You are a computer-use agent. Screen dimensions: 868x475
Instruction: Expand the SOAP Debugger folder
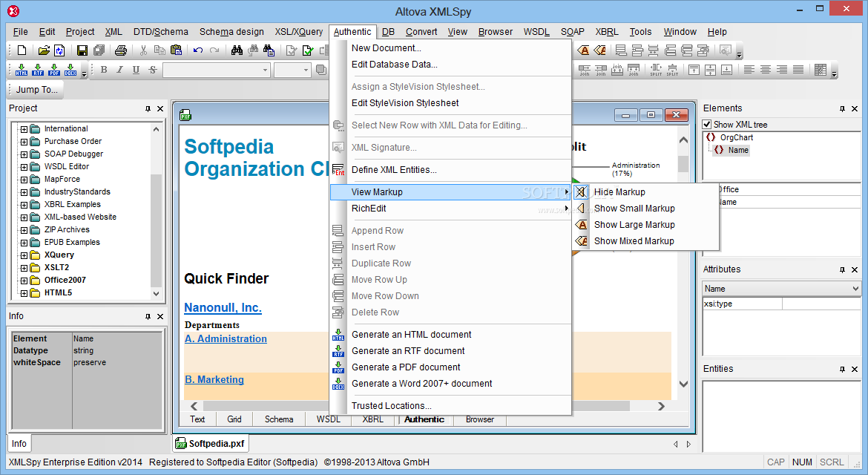24,154
